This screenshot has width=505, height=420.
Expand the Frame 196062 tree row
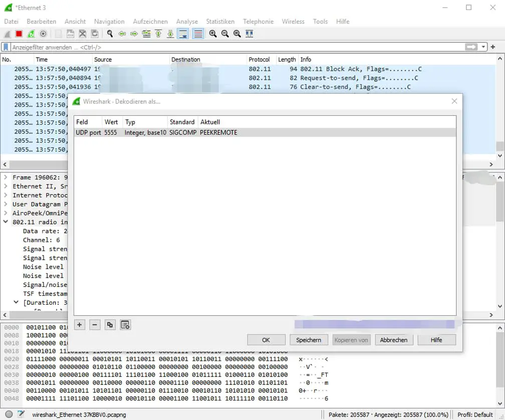point(6,177)
